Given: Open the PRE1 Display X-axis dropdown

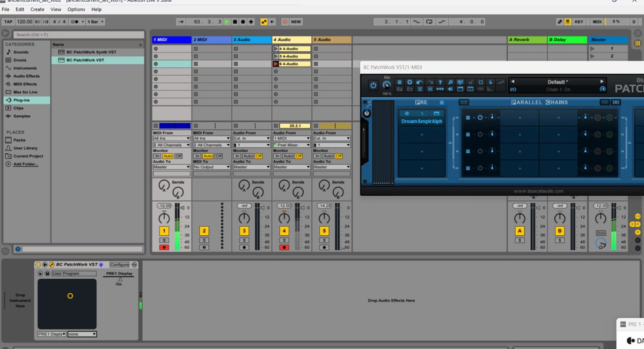Looking at the screenshot, I should click(x=52, y=334).
